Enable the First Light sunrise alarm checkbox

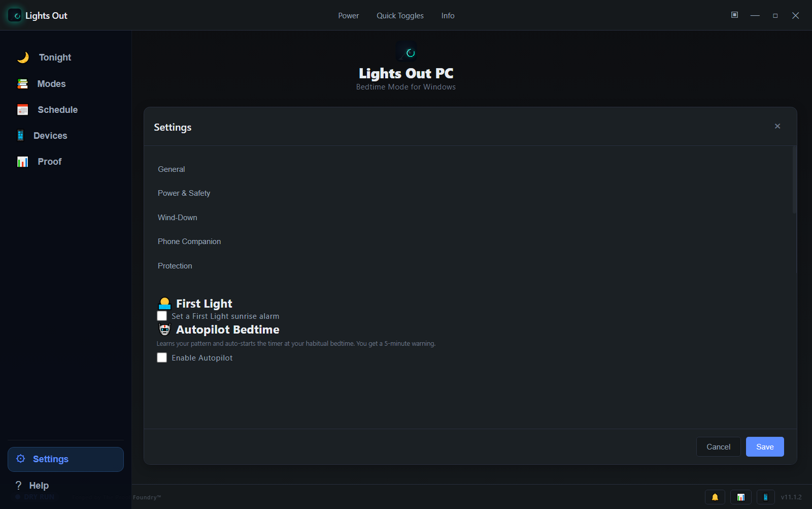point(162,316)
